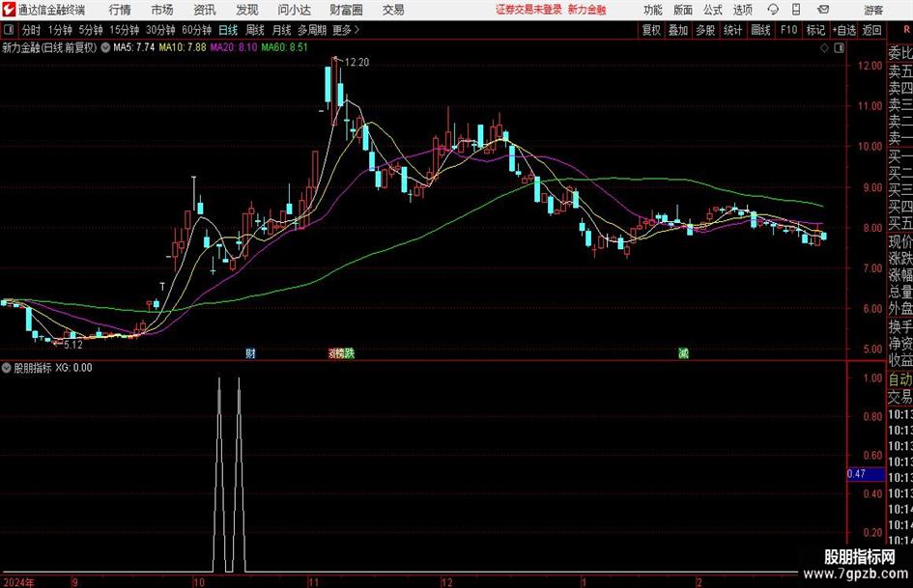Switch to 60分钟 period

[x=196, y=30]
